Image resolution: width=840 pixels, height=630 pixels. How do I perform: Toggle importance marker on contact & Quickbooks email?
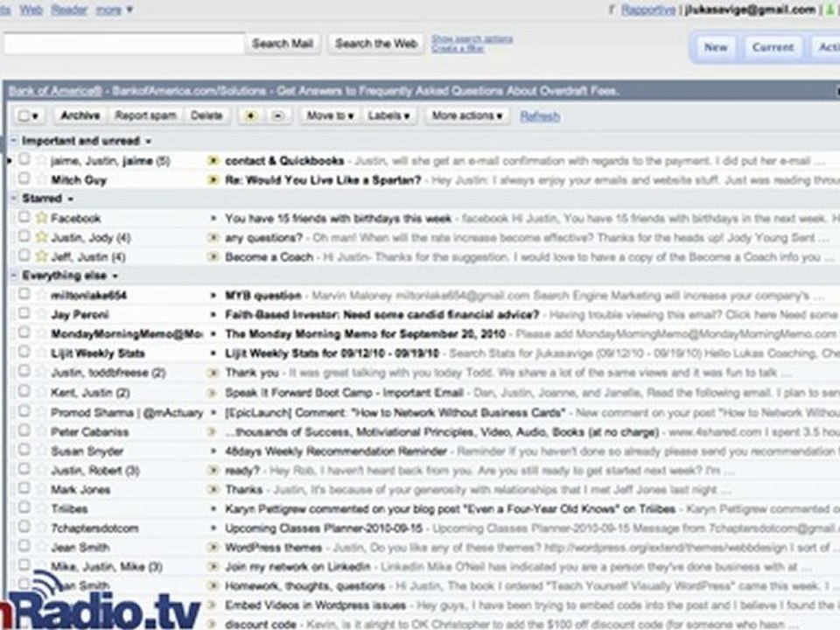[213, 160]
